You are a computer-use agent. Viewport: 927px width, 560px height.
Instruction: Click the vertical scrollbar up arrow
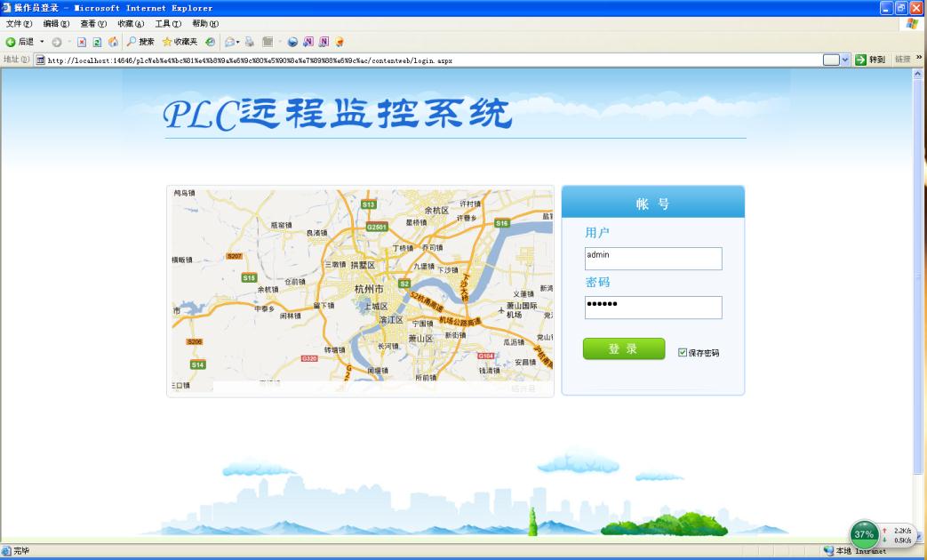click(918, 75)
